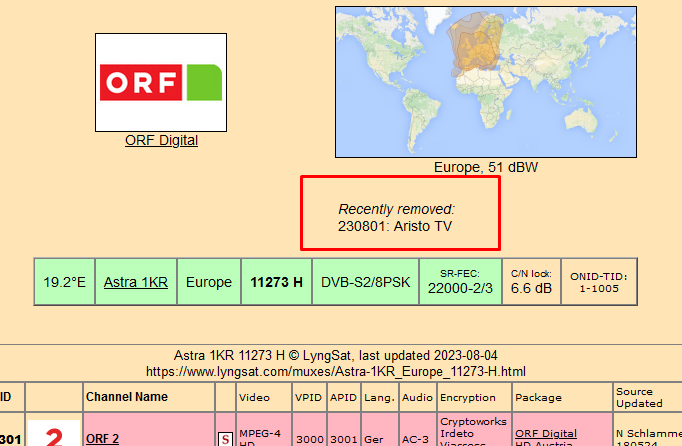The image size is (682, 446).
Task: Click the Ger language value
Action: 374,439
